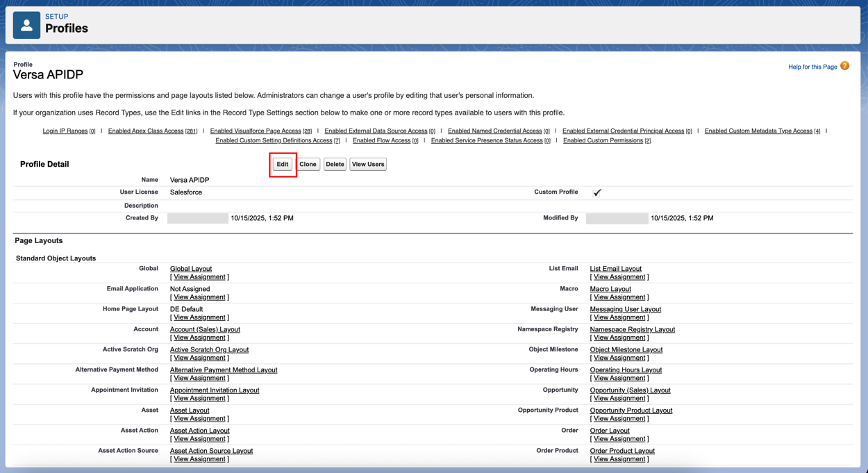Open Enabled Custom Metadata Type Access
Viewport: 868px width, 473px height.
[758, 131]
